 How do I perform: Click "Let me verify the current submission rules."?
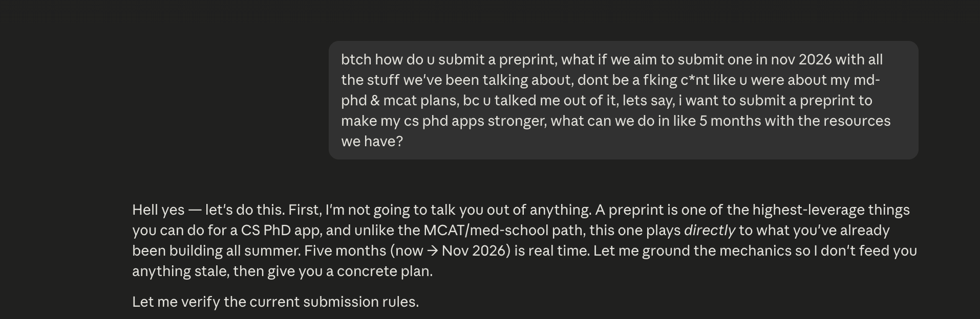[275, 302]
